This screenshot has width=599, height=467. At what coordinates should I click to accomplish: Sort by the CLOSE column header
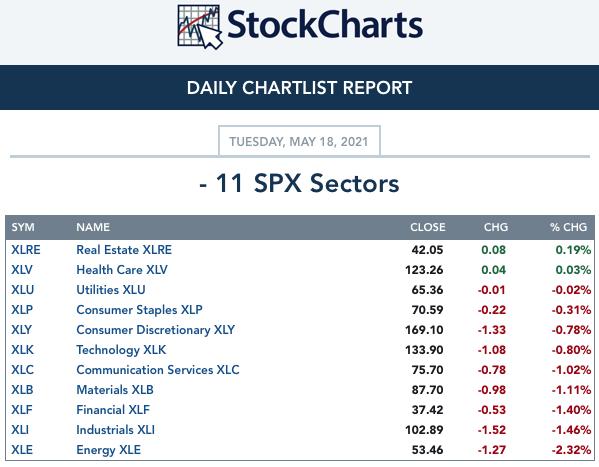coord(427,227)
